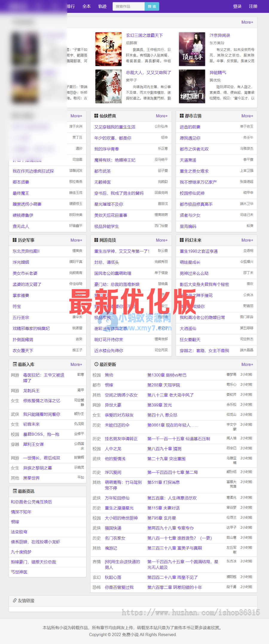Open More+ for 最近更新 section
Screen dimensions: 269x644
tap(247, 364)
